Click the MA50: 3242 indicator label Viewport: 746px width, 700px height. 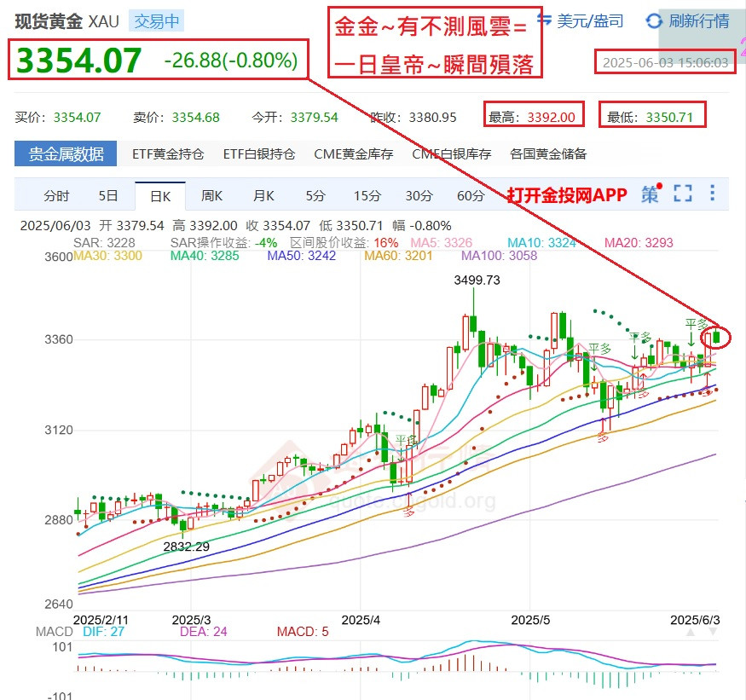[x=302, y=256]
